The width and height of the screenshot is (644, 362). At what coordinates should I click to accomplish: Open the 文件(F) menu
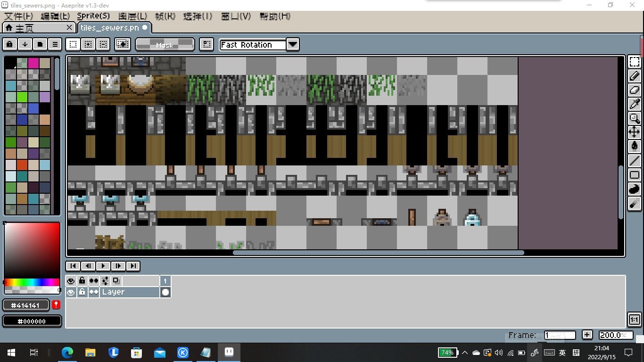pos(19,16)
